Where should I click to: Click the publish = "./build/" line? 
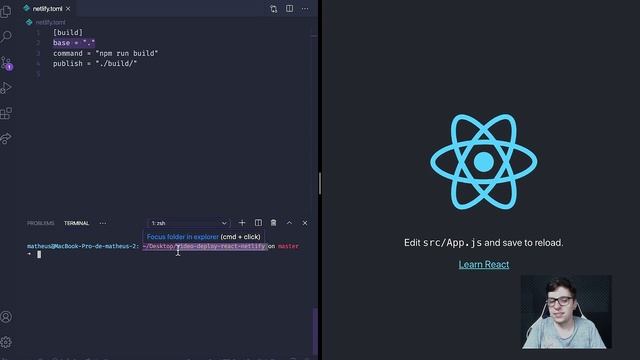click(x=95, y=64)
